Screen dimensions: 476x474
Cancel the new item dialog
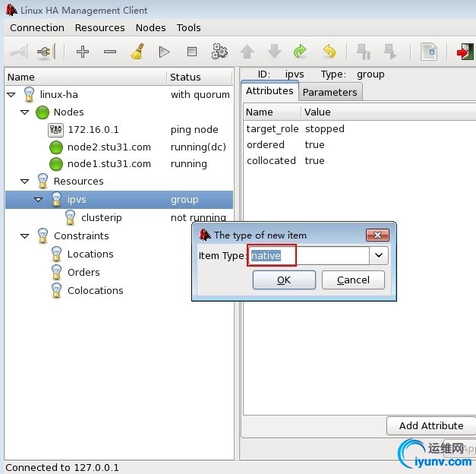coord(353,280)
